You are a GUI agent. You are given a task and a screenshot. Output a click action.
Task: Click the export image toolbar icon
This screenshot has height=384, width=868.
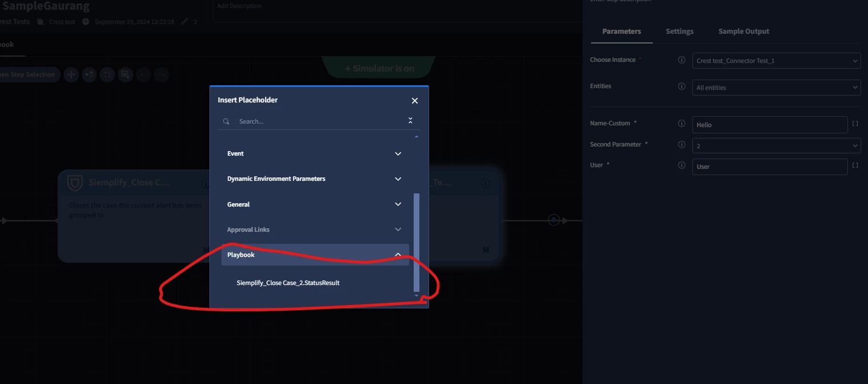(x=126, y=74)
